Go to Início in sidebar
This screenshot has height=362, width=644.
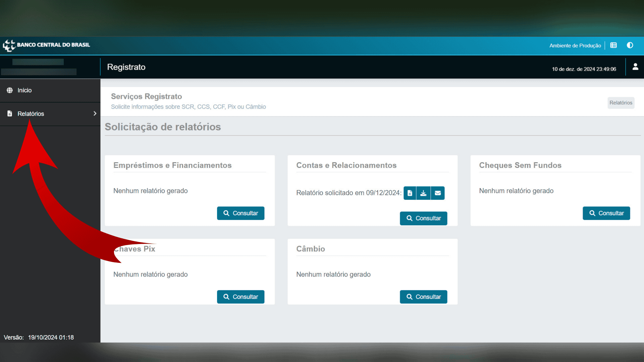click(x=50, y=90)
